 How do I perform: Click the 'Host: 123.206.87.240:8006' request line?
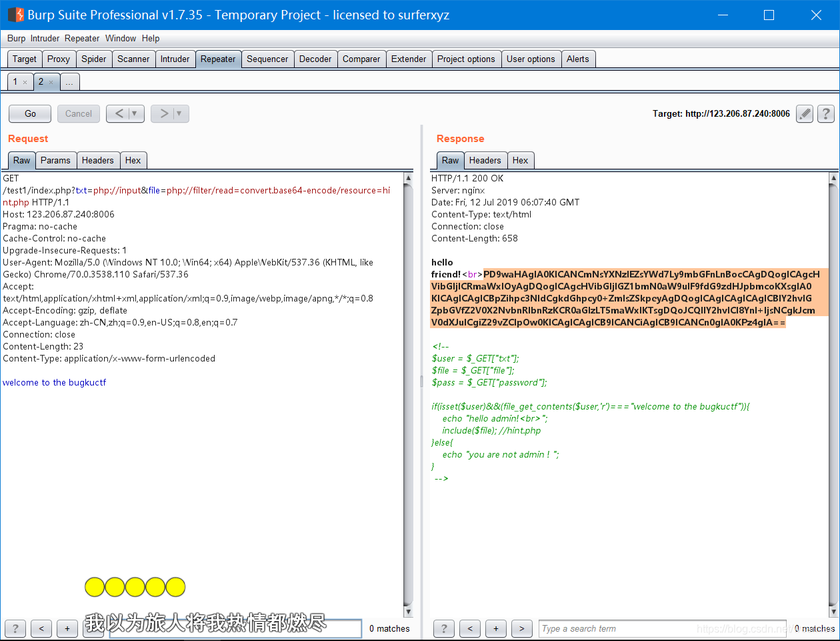coord(59,214)
